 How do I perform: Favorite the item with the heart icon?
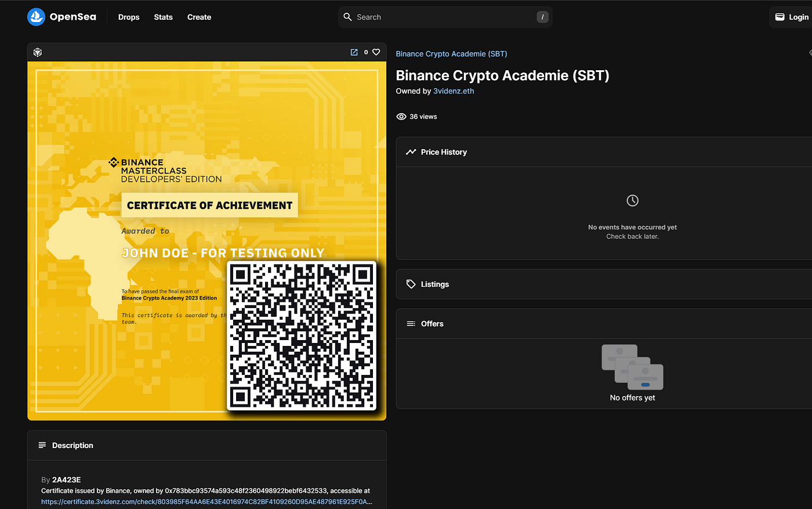[x=376, y=52]
